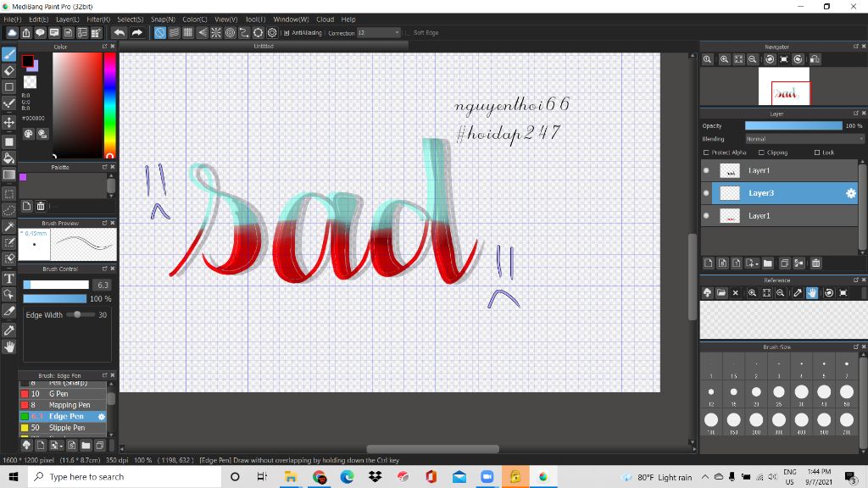Open image file in Reference panel

tap(721, 292)
